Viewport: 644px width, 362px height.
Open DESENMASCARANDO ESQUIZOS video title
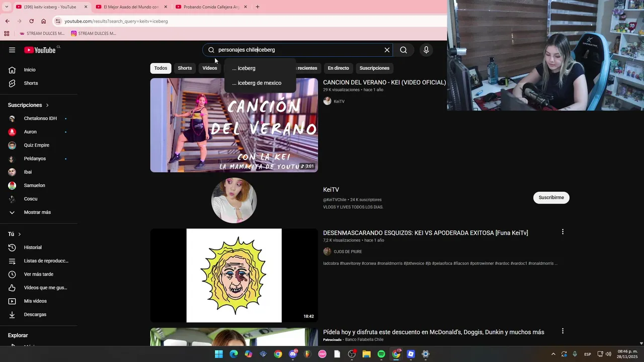click(x=426, y=233)
